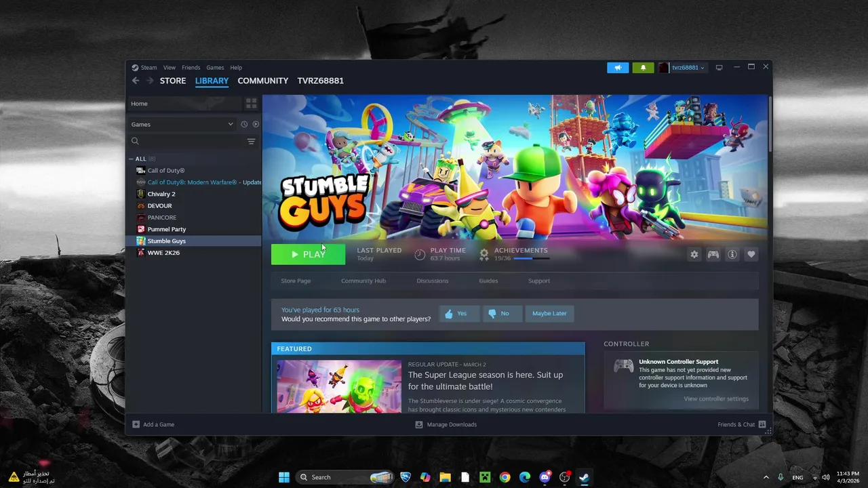
Task: Select the LIBRARY tab
Action: (x=212, y=81)
